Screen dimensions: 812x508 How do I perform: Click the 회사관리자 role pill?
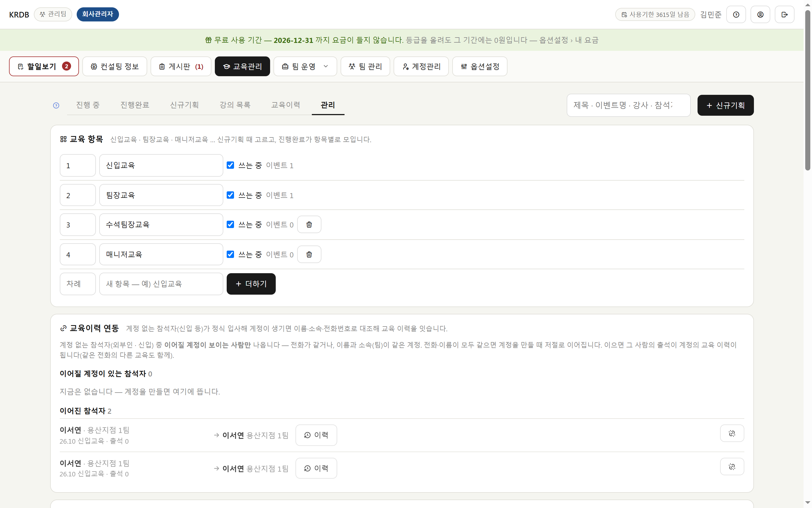[x=98, y=14]
